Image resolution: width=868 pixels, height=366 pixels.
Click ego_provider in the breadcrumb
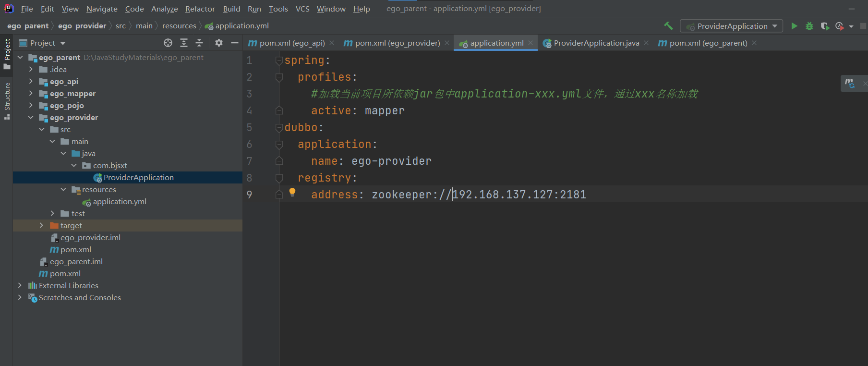point(82,26)
